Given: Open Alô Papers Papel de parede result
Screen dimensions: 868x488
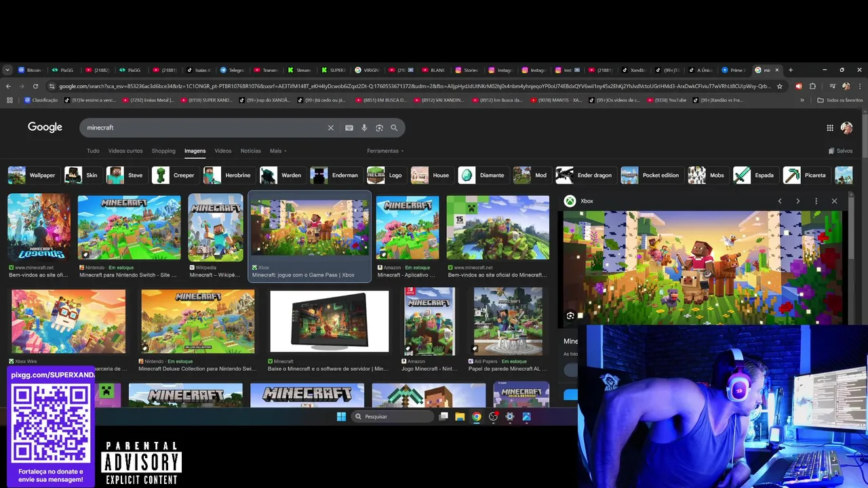Looking at the screenshot, I should pos(508,322).
